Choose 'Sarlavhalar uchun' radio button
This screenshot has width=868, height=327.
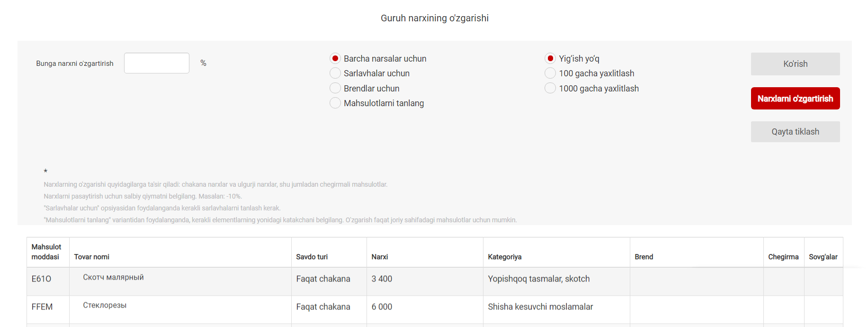[x=335, y=73]
